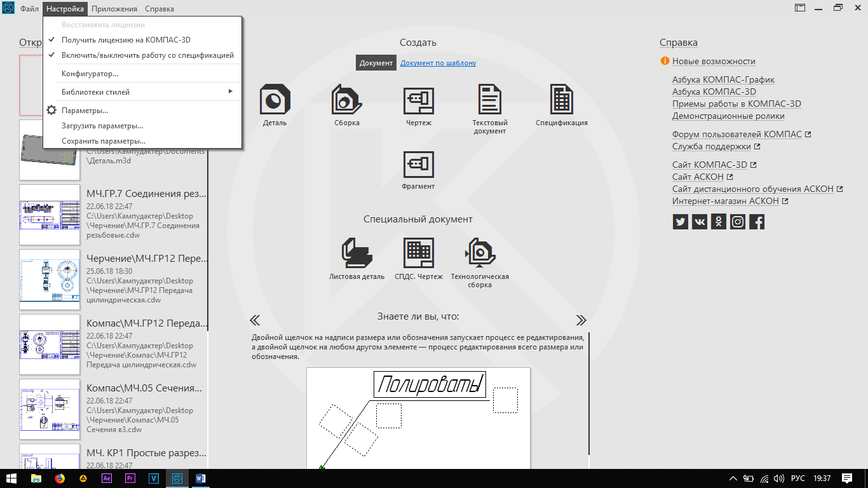Select the Документ tab
The image size is (868, 488).
coord(376,63)
